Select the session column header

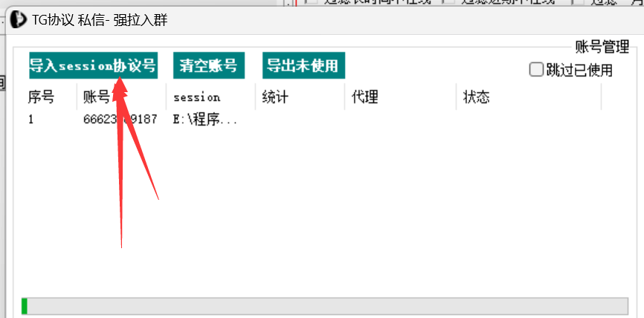pyautogui.click(x=197, y=97)
